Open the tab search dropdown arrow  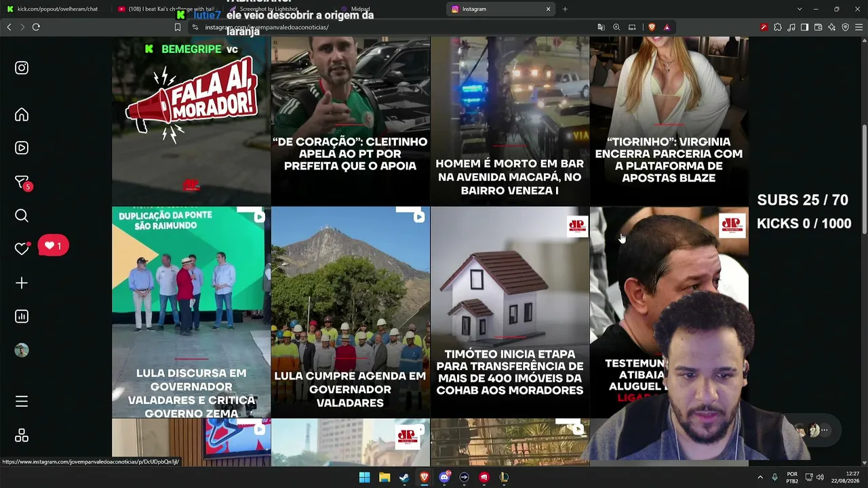point(800,9)
